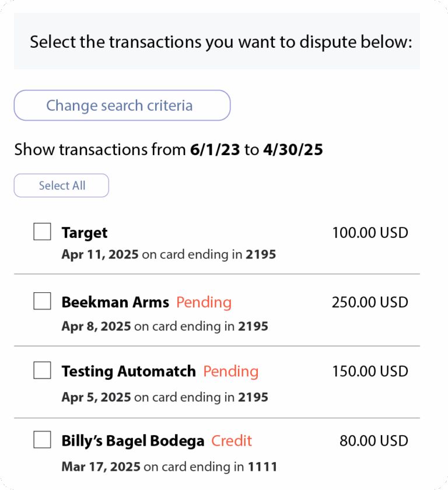The width and height of the screenshot is (448, 490).
Task: Click the Apr 11, 2025 date line
Action: pos(169,254)
